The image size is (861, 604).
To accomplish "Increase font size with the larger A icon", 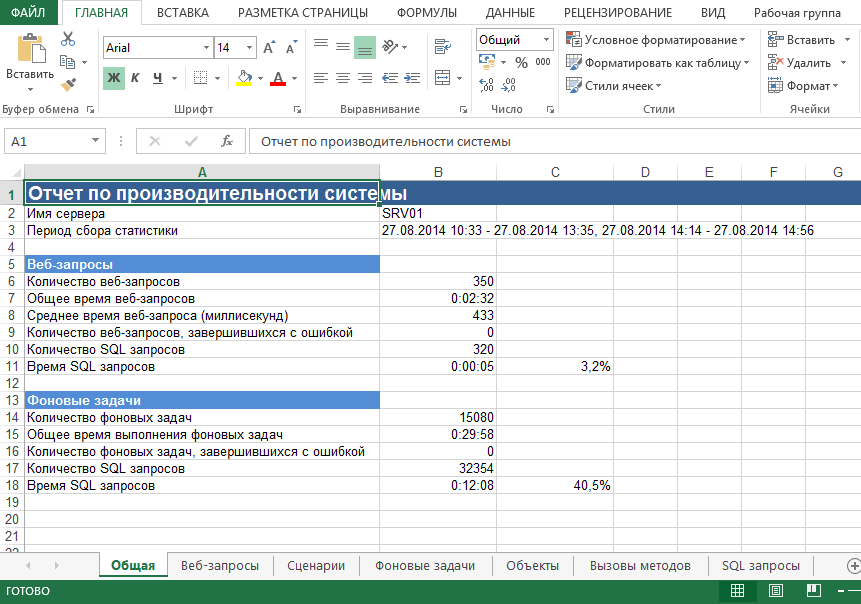I will 269,48.
